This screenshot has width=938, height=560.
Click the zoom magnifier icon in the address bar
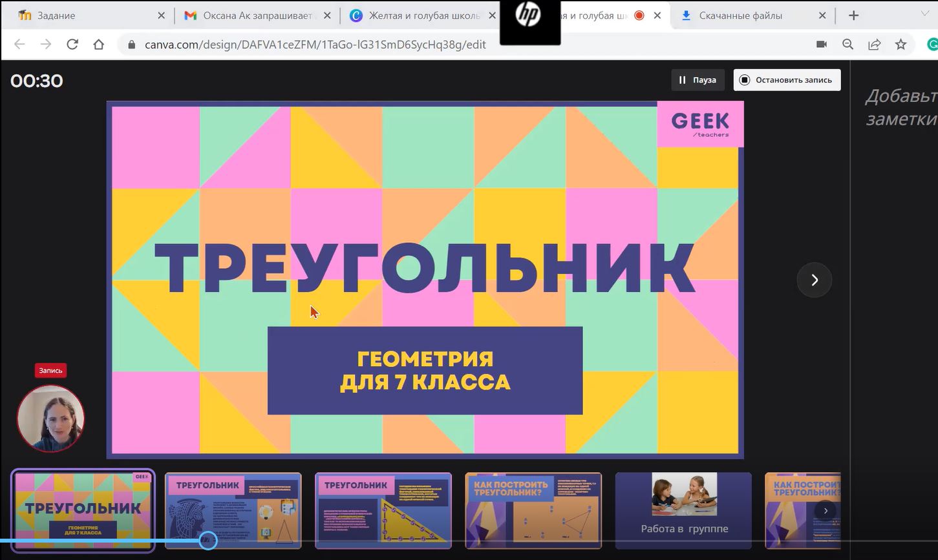point(847,45)
